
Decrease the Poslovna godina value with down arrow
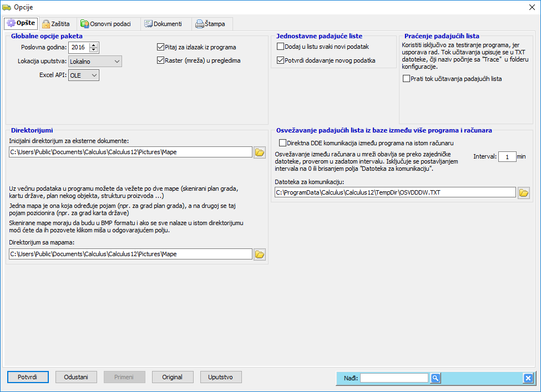tap(94, 50)
